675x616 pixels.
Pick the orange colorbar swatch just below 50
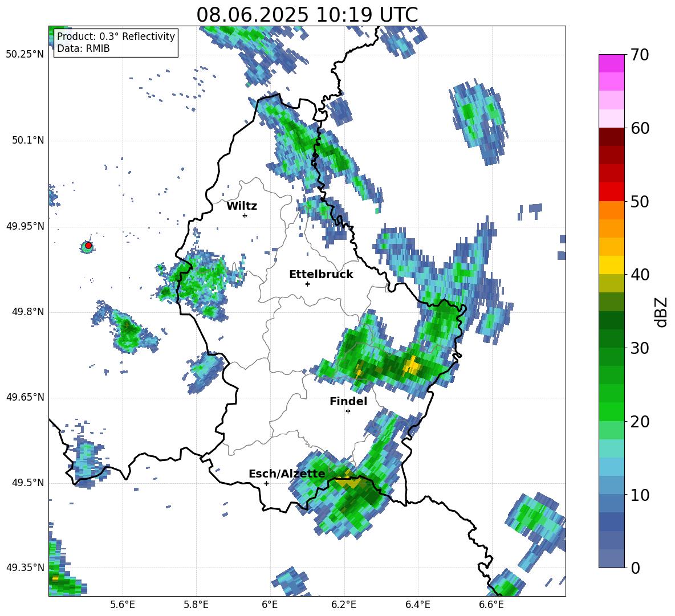pyautogui.click(x=611, y=210)
